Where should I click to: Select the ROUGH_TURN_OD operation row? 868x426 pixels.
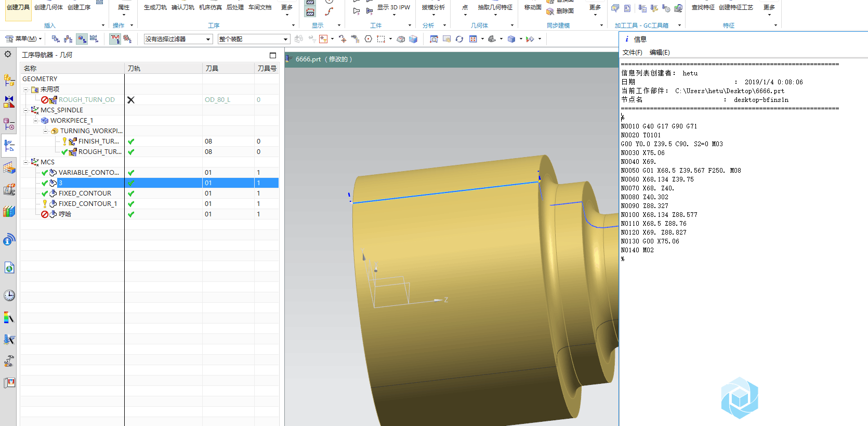point(150,100)
